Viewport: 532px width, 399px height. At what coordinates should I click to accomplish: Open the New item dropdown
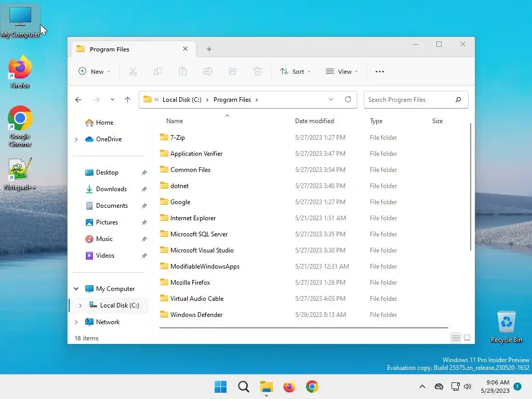pyautogui.click(x=94, y=72)
